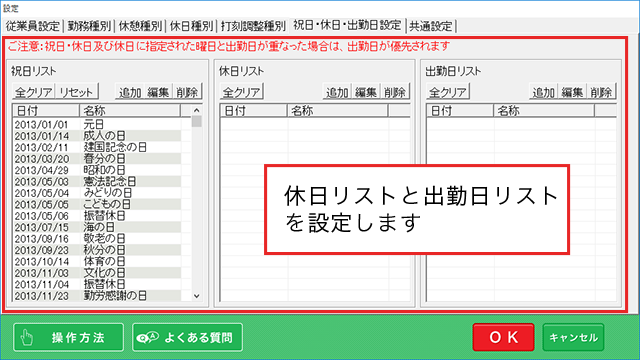Click the red OK button
The image size is (640, 360).
click(x=503, y=337)
